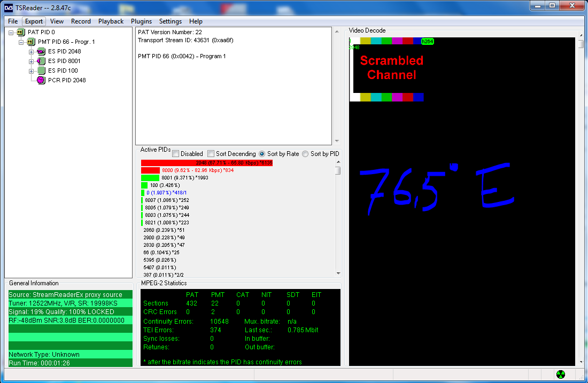Expand the ES PID 8001 tree node
This screenshot has height=383, width=588.
click(32, 61)
